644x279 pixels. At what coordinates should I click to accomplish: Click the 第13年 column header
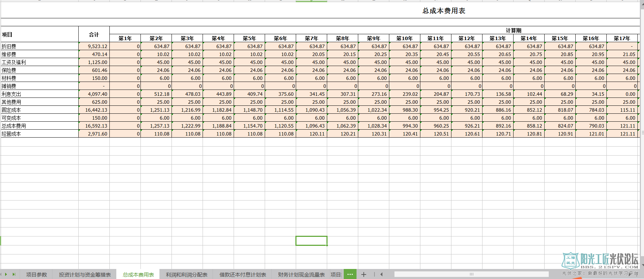(x=498, y=38)
